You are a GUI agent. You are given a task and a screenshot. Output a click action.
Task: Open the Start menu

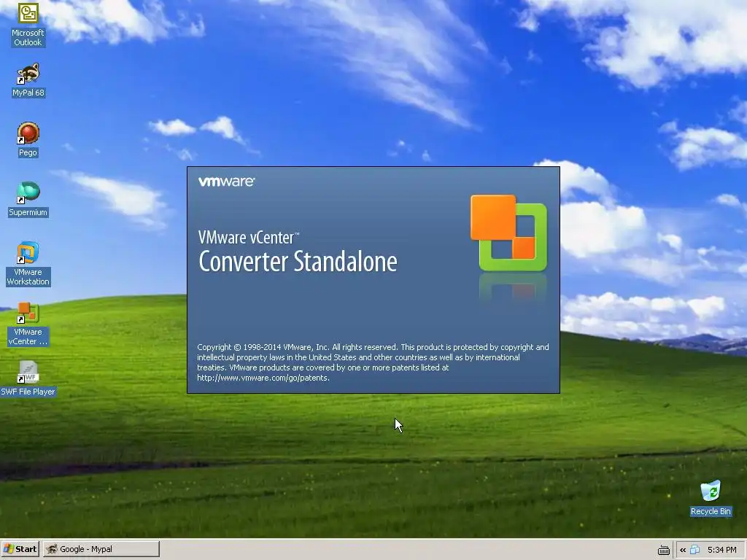click(x=20, y=549)
